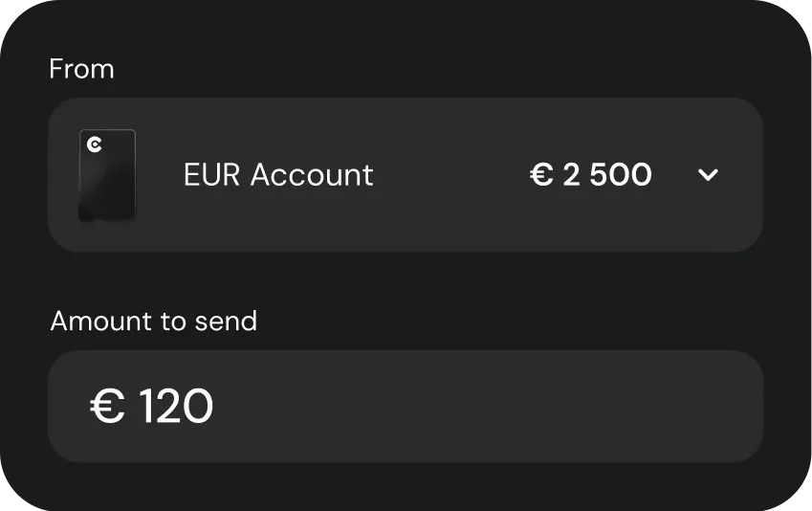
Task: Click the 2 500 digits of balance
Action: pyautogui.click(x=607, y=175)
